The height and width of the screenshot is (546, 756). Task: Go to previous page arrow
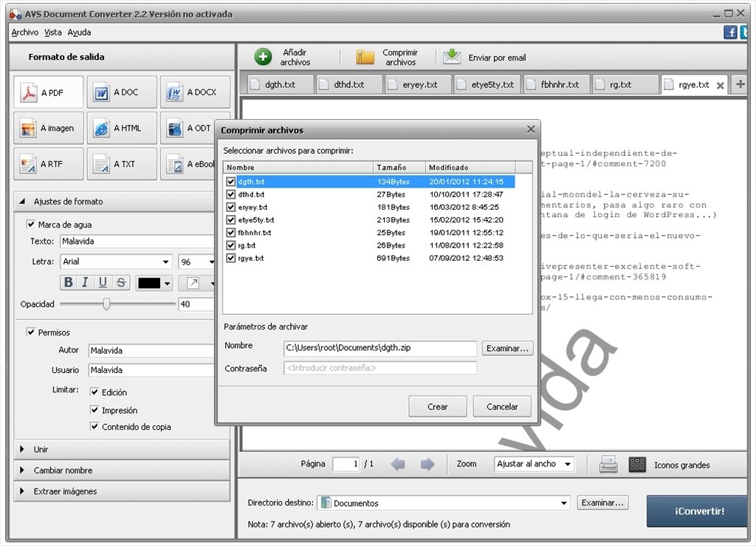(398, 464)
